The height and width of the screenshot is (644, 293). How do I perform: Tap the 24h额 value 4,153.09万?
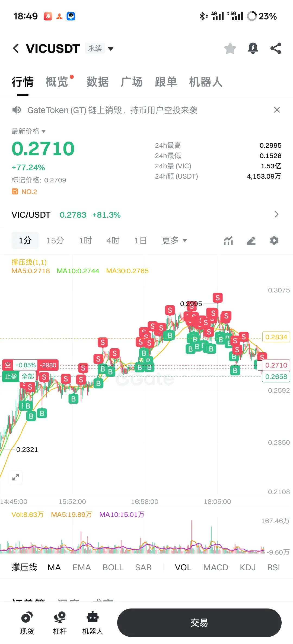[264, 176]
